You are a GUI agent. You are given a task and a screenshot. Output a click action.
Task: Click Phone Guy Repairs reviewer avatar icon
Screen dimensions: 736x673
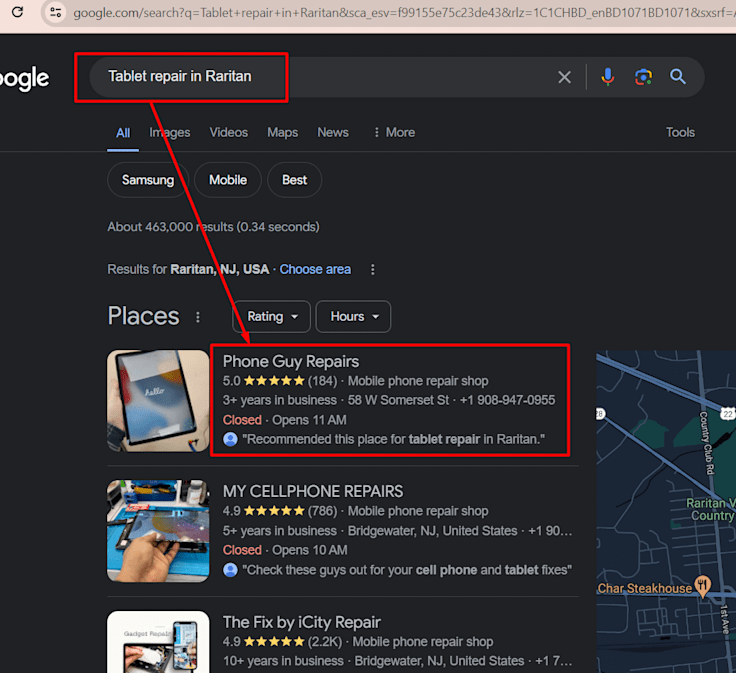(230, 439)
